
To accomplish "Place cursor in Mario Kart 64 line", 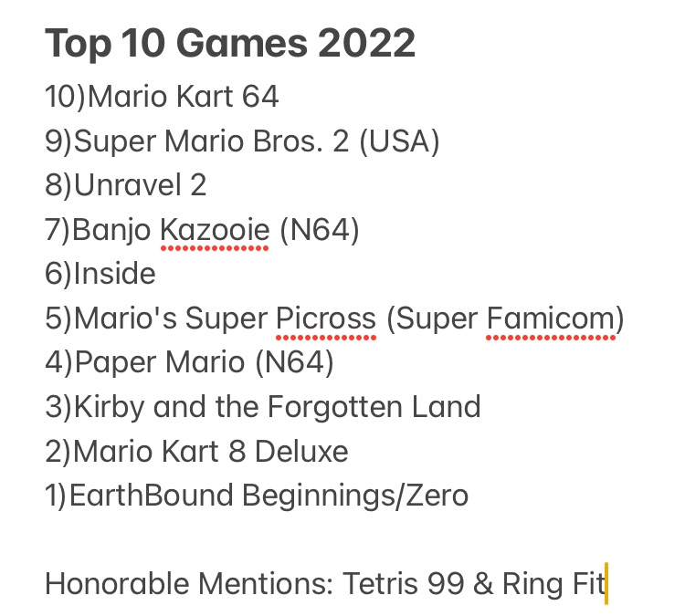I will point(162,97).
